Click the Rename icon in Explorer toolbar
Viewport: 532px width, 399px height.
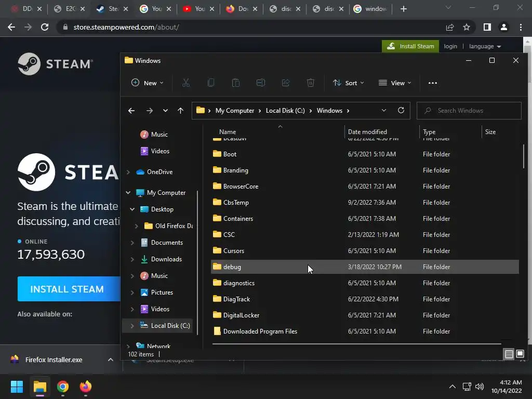(x=261, y=83)
